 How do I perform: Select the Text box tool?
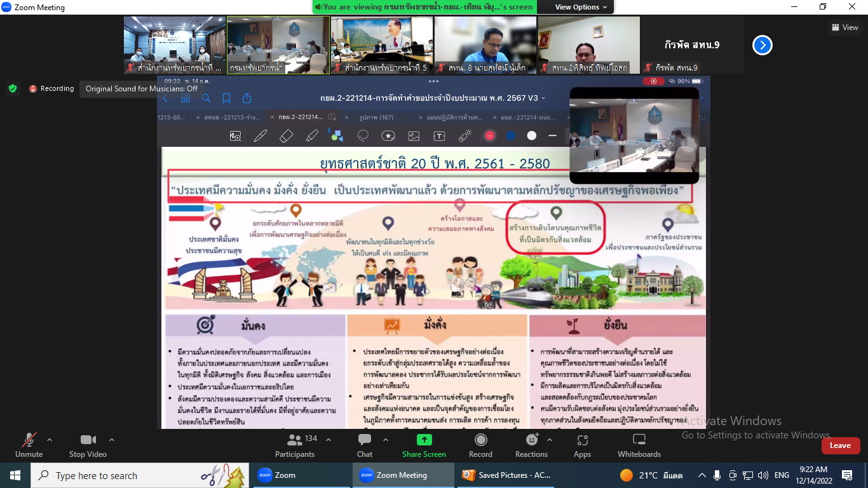(439, 135)
